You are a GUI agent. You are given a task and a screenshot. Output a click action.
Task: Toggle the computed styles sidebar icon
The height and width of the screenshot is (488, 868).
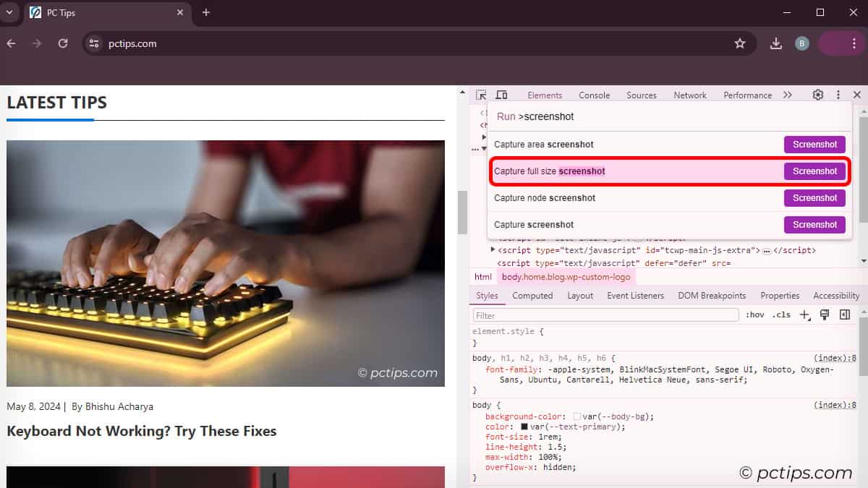pos(844,314)
